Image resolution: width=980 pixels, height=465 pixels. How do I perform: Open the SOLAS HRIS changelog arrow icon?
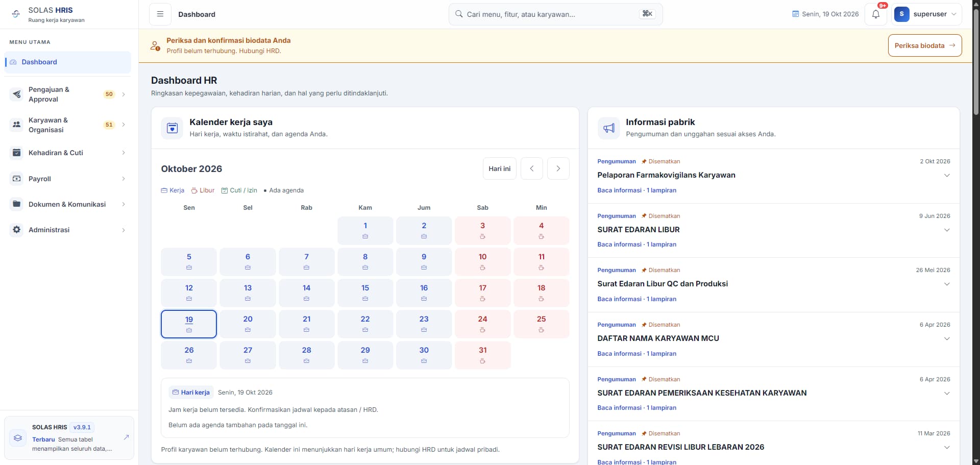[x=126, y=437]
